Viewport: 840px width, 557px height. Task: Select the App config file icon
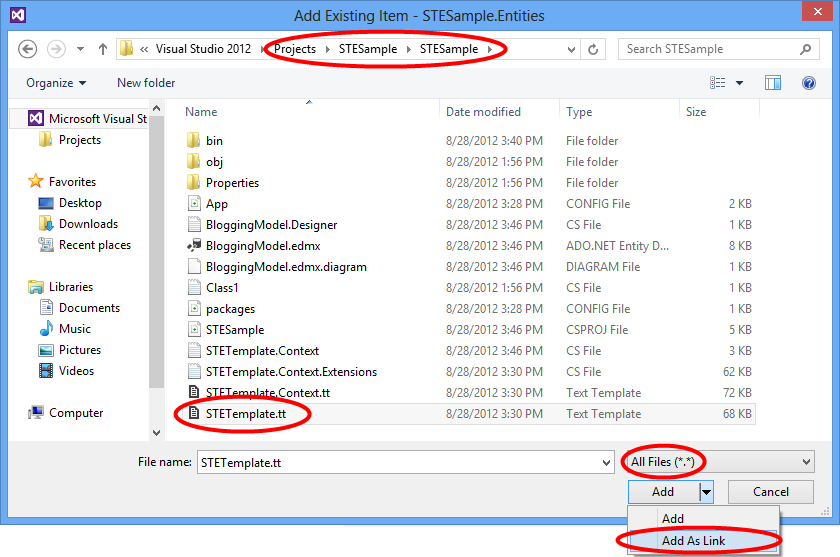click(194, 204)
